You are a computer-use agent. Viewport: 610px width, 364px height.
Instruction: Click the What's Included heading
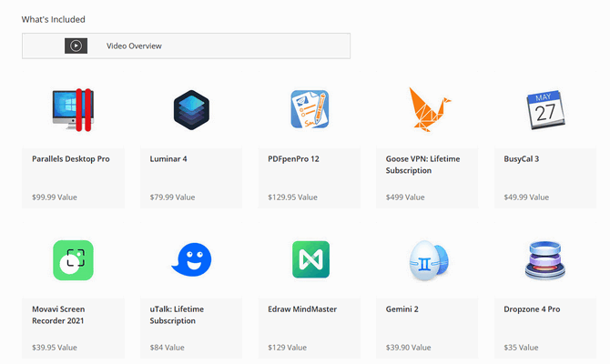coord(54,19)
